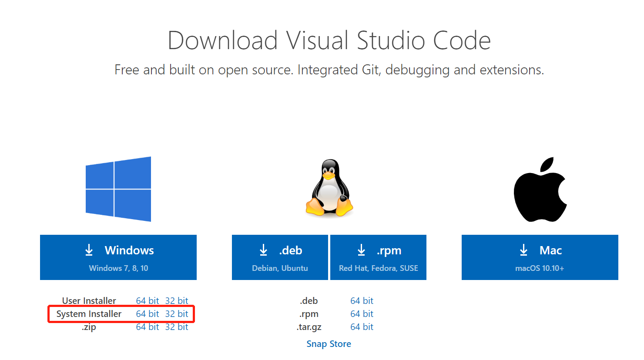644x360 pixels.
Task: Choose System Installer 64 bit link
Action: click(148, 314)
